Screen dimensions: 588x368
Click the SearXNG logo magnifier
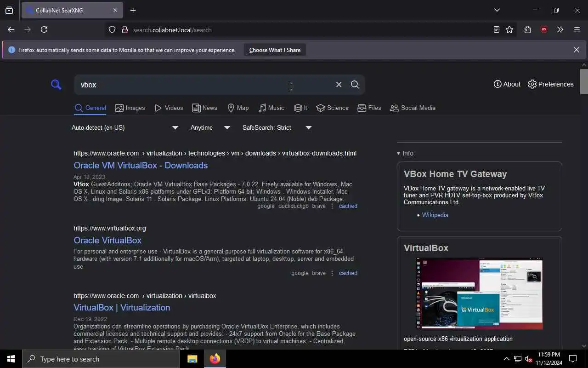[56, 85]
